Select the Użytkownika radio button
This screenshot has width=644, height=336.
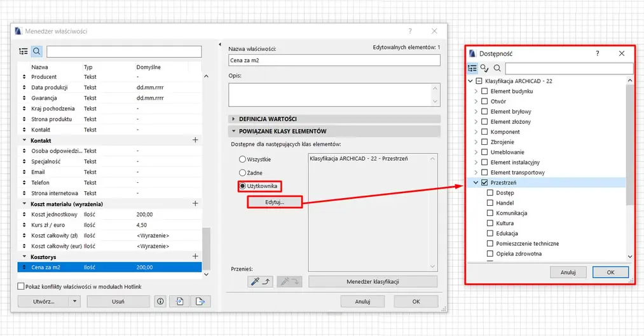click(x=242, y=186)
